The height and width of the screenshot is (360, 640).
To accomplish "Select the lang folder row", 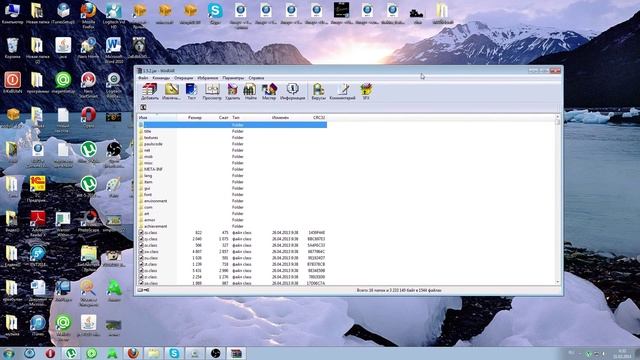I will (232, 176).
